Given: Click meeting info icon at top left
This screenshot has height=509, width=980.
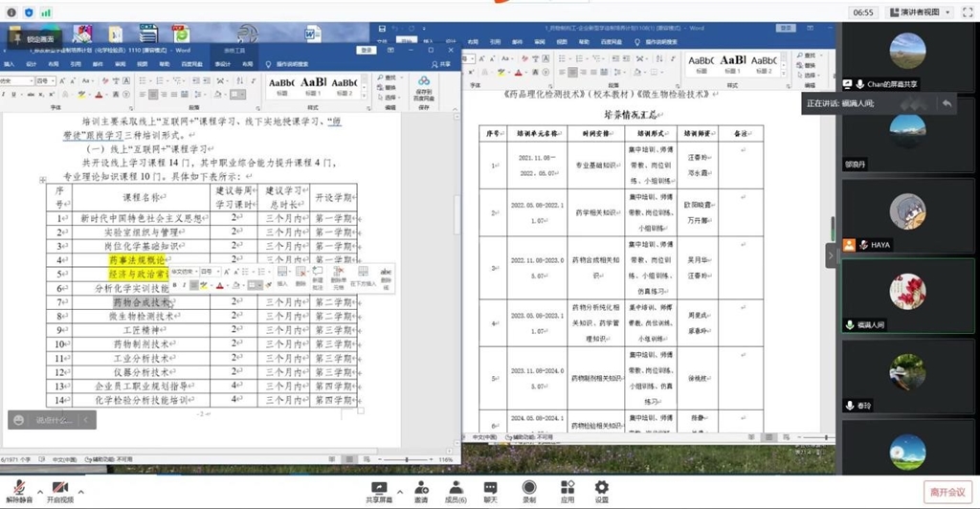Looking at the screenshot, I should (x=11, y=12).
